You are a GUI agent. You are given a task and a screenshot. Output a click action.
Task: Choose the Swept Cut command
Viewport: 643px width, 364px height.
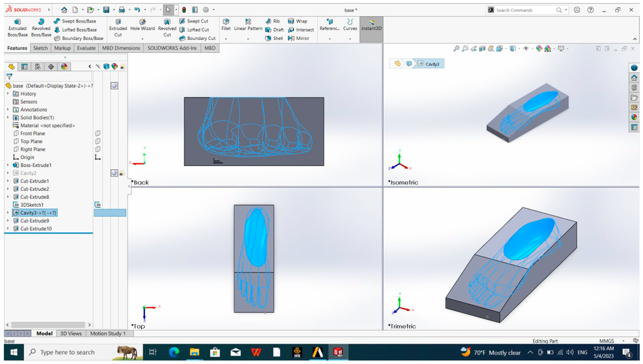pyautogui.click(x=194, y=21)
